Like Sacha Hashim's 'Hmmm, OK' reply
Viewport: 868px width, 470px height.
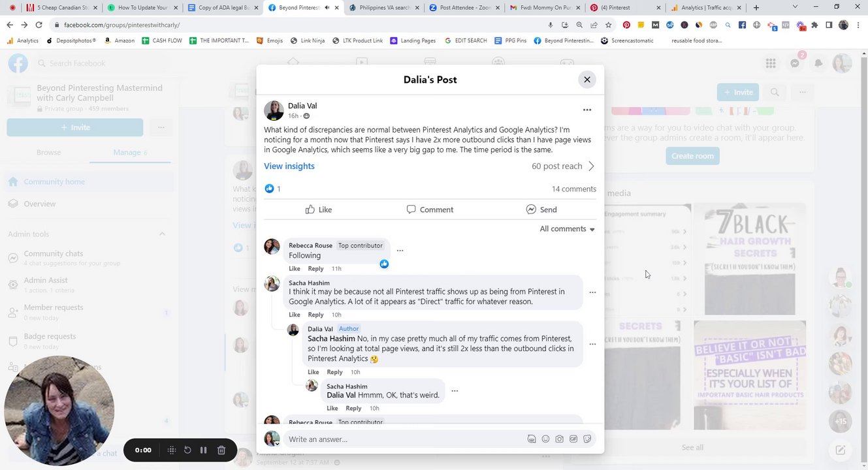click(x=332, y=408)
